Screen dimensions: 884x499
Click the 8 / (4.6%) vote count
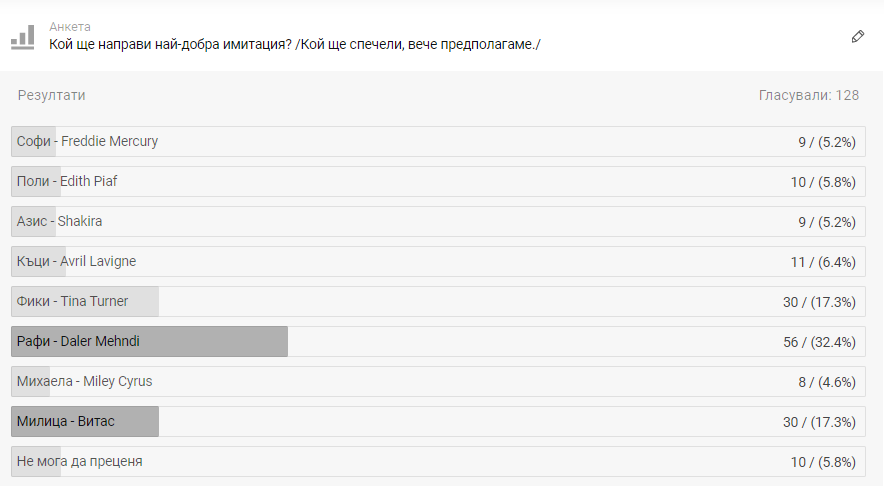point(825,382)
